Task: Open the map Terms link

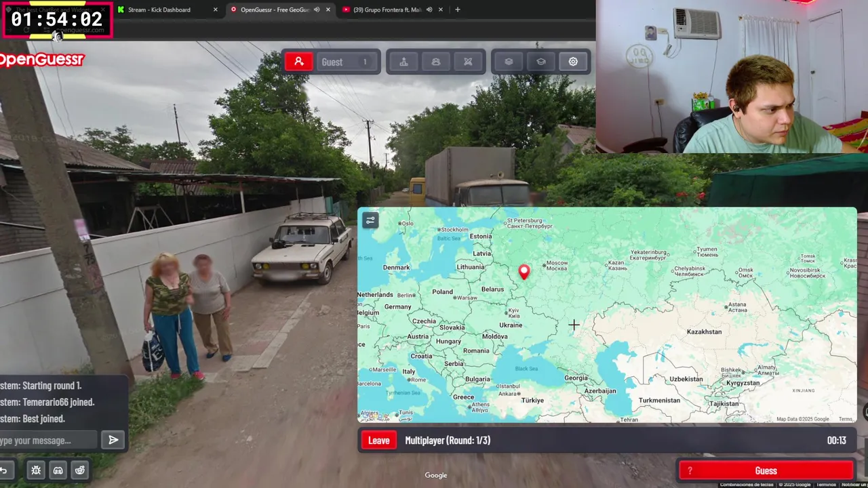Action: point(845,419)
